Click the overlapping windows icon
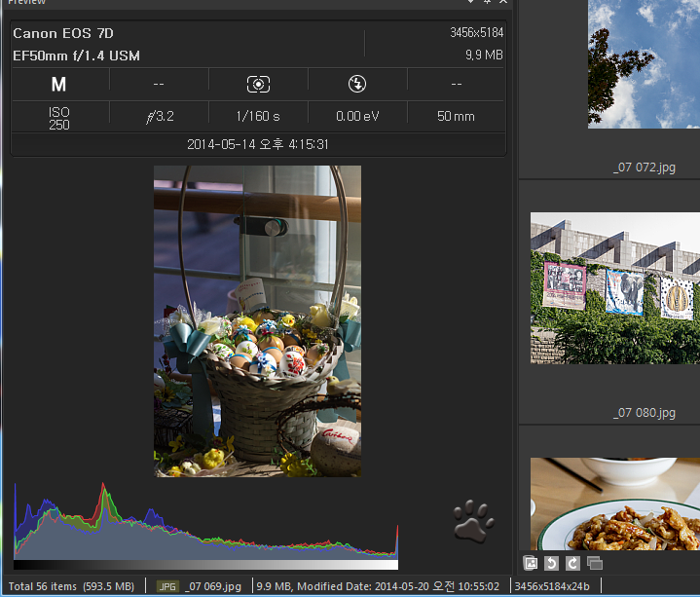700x597 pixels. coord(595,563)
